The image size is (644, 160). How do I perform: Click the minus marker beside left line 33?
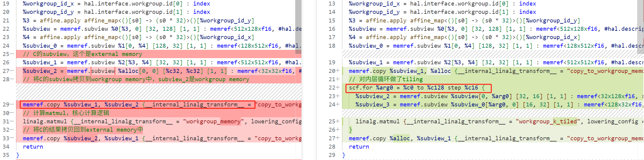[x=12, y=138]
